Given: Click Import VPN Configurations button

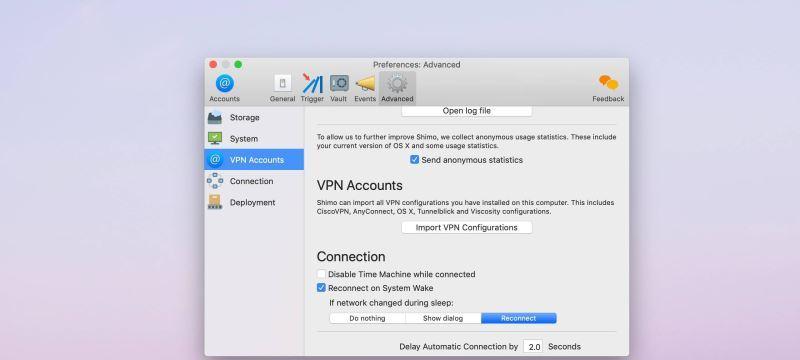Looking at the screenshot, I should [x=467, y=227].
